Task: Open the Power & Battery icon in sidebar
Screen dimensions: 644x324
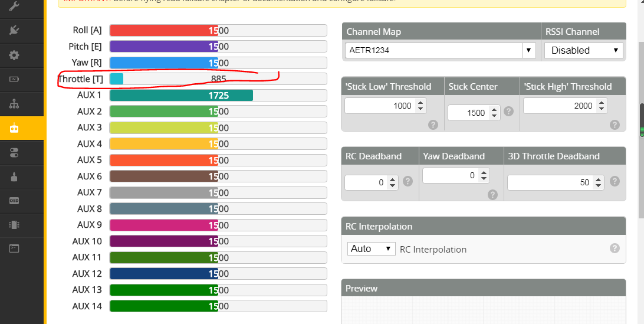Action: click(x=14, y=79)
